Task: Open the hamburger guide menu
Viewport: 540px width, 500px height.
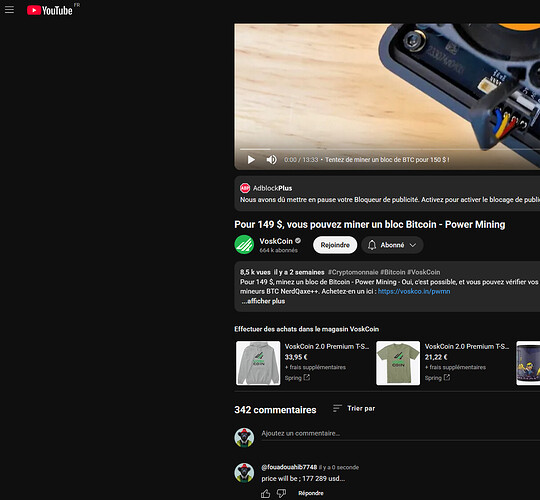Action: click(x=9, y=10)
